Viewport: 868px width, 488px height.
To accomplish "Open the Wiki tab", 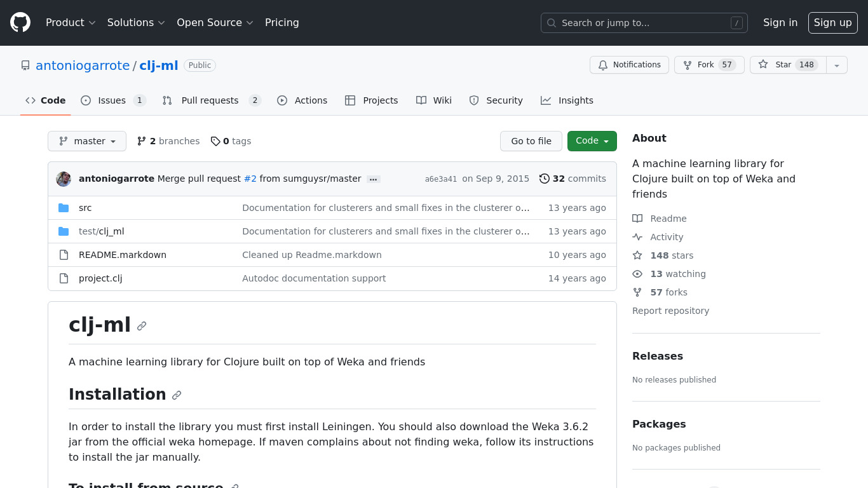I will tap(434, 100).
